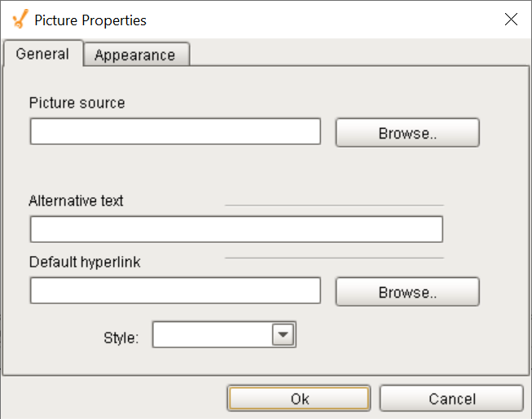Confirm the dialog with Ok
This screenshot has height=419, width=532.
pyautogui.click(x=298, y=399)
